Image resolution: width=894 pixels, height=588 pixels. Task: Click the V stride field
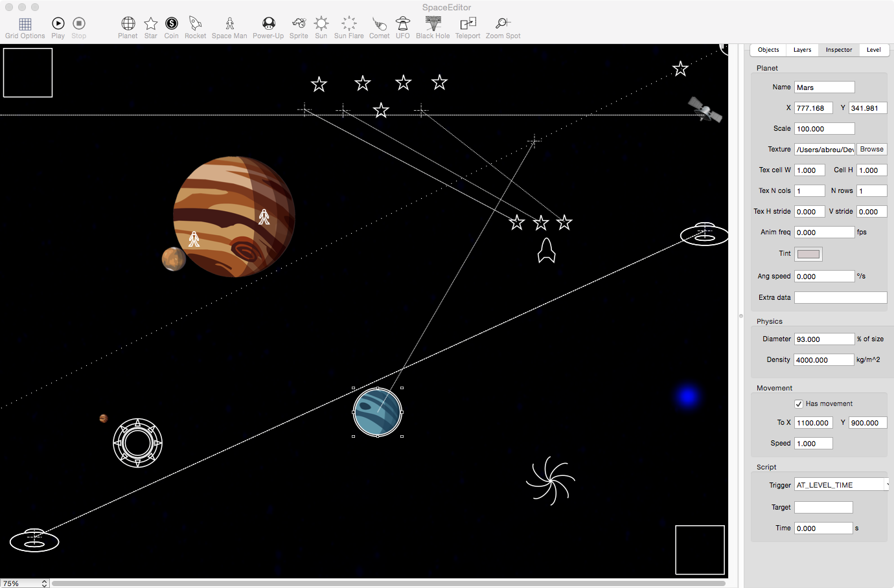872,212
